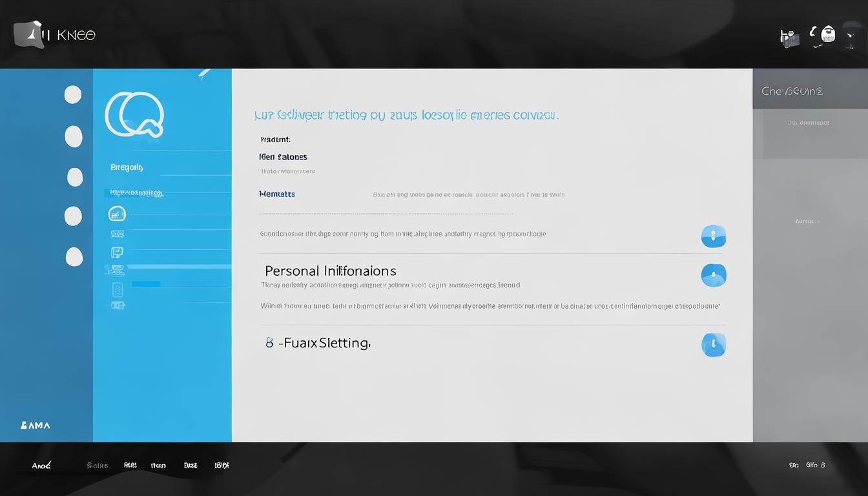Viewport: 868px width, 496px height.
Task: Click the Hematts link
Action: click(x=276, y=194)
